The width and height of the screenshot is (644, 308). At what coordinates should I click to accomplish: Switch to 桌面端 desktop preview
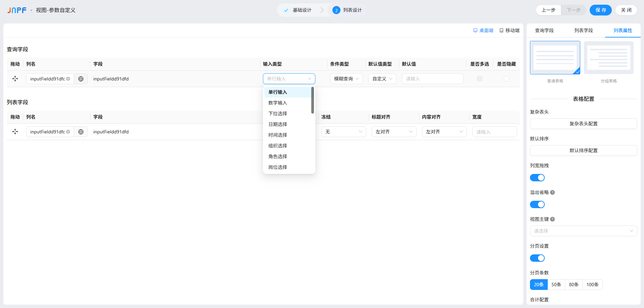click(483, 30)
